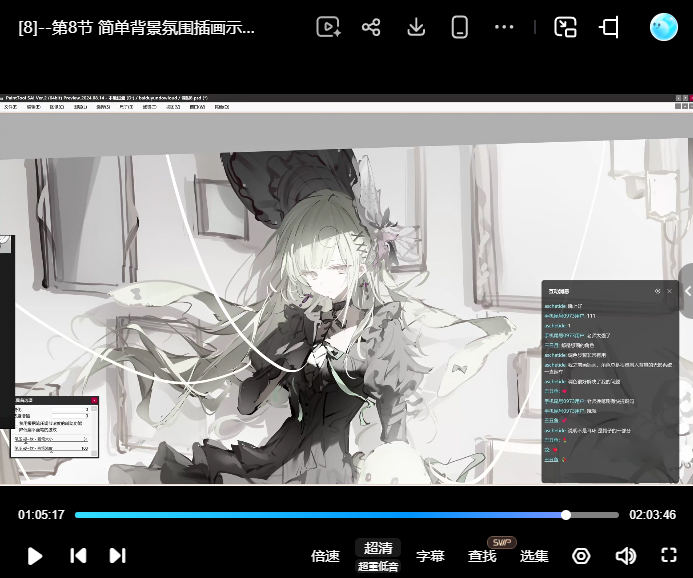
Task: Open the blue user avatar
Action: coord(663,27)
